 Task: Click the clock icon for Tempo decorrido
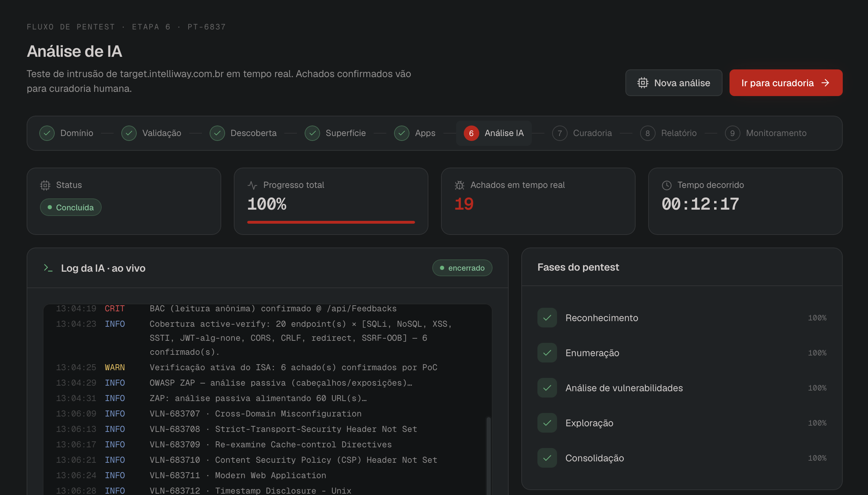coord(666,185)
